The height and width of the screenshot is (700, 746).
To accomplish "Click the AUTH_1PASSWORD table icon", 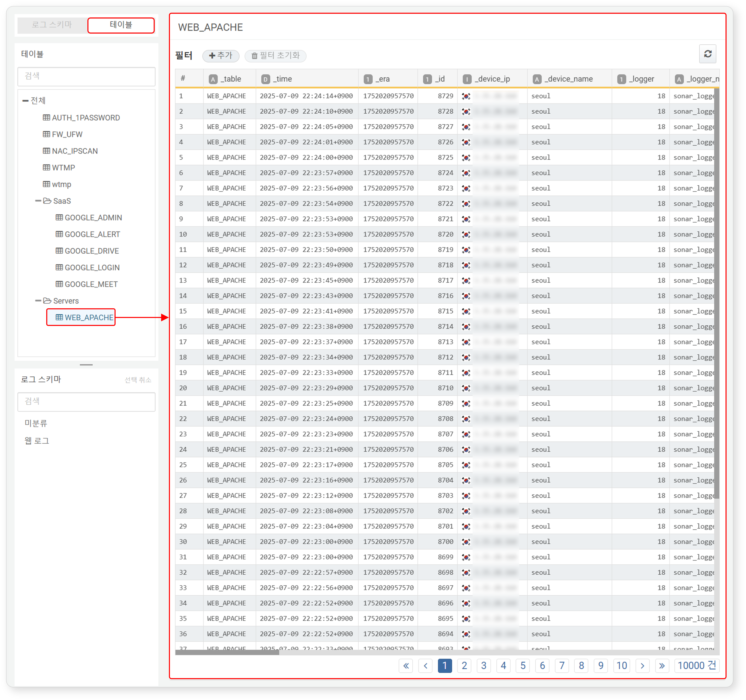I will pyautogui.click(x=47, y=117).
